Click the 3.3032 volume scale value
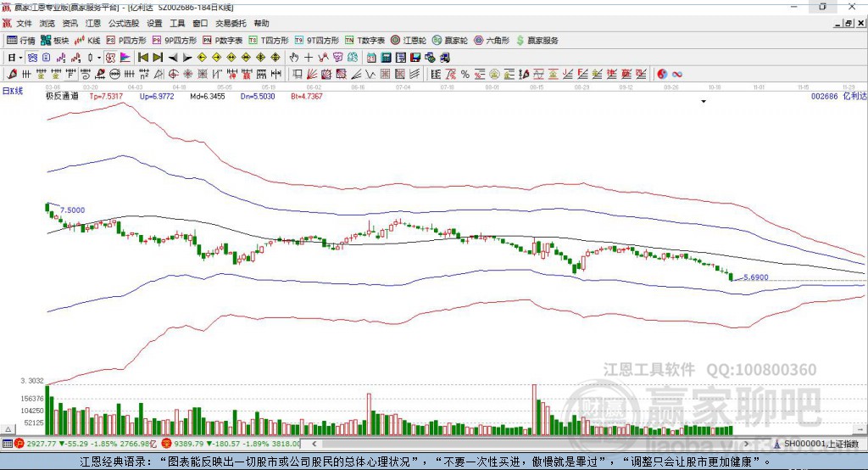The width and height of the screenshot is (868, 470). [32, 381]
